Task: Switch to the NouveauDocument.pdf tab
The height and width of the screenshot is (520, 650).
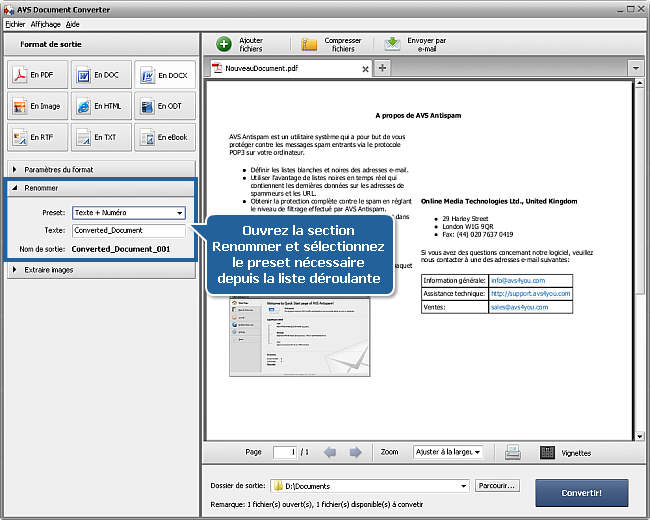Action: click(282, 69)
